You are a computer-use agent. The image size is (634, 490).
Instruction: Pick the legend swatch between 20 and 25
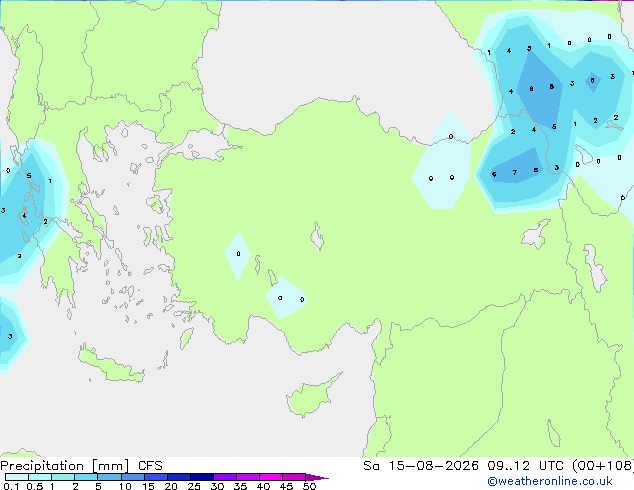tap(178, 477)
